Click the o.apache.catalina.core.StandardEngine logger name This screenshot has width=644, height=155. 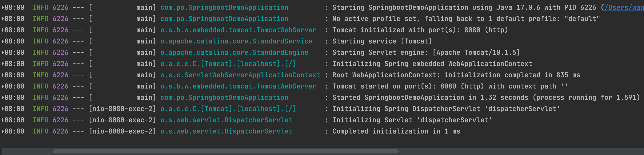coord(234,53)
